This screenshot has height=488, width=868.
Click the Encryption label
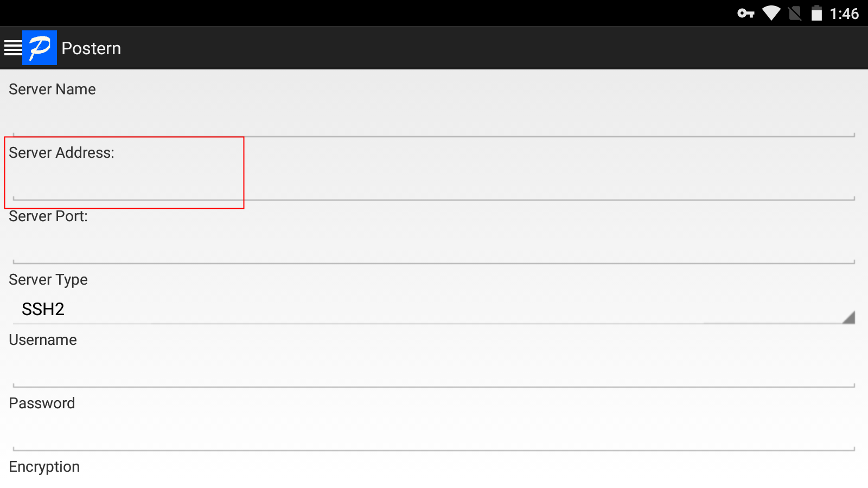pyautogui.click(x=44, y=467)
